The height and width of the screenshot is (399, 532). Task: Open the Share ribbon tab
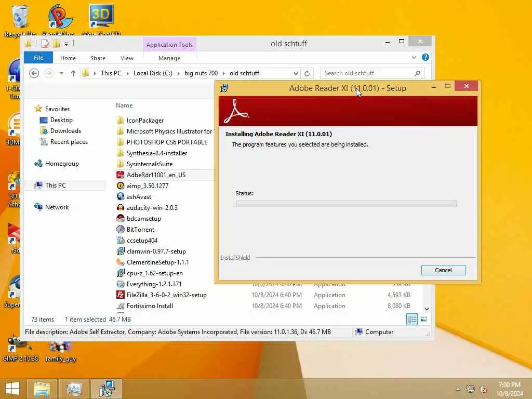[98, 58]
